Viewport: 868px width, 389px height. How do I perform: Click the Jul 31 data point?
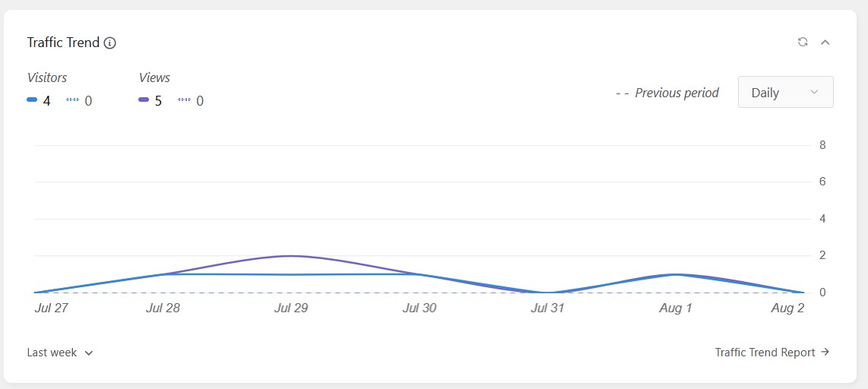[x=547, y=293]
